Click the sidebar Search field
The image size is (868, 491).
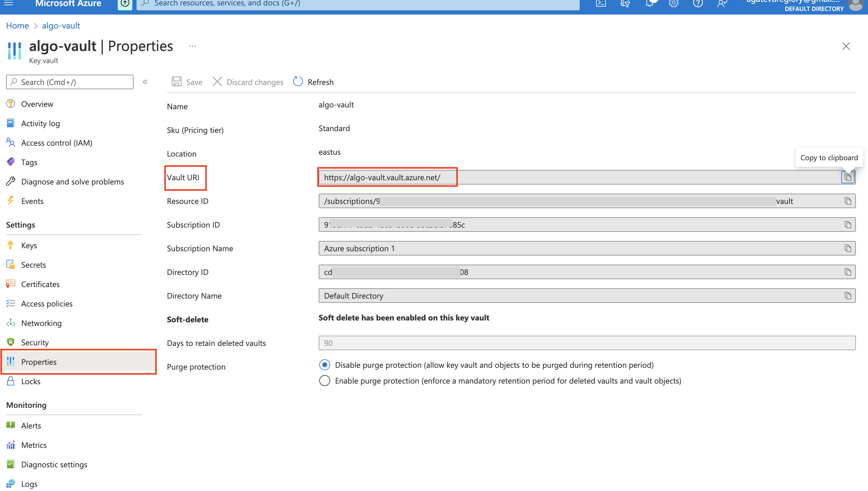pos(70,82)
